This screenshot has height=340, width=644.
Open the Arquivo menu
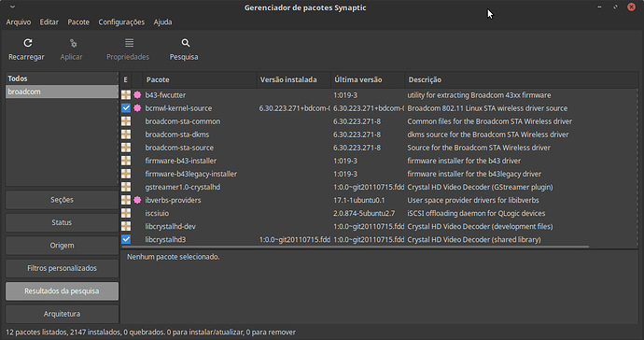(19, 22)
